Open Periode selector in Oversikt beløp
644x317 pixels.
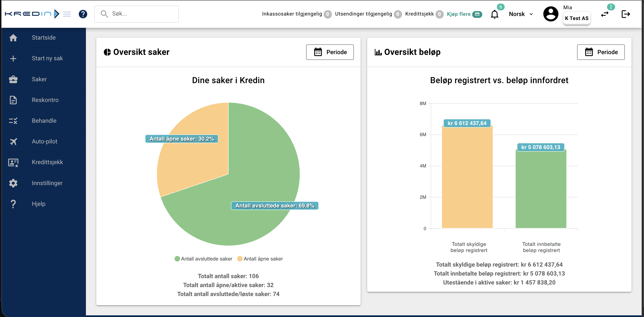[600, 52]
